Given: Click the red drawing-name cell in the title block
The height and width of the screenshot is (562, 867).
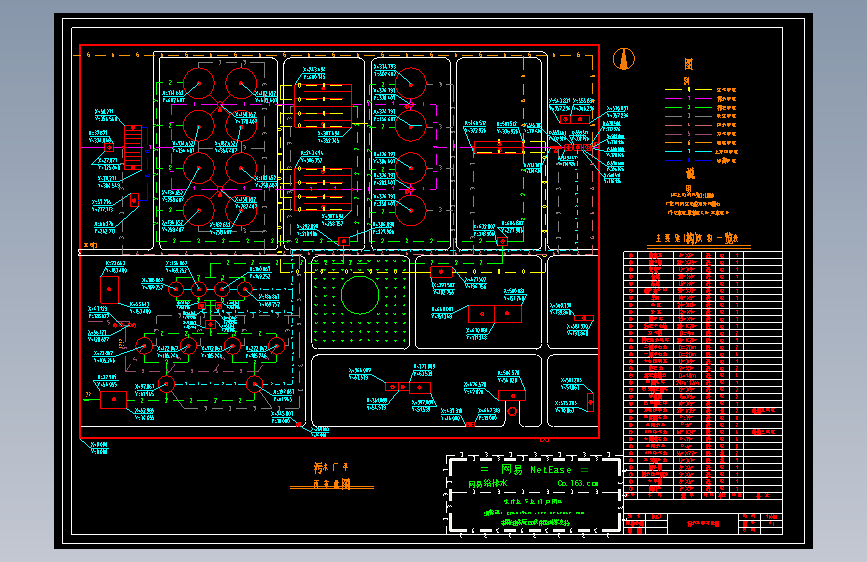Looking at the screenshot, I should coord(703,523).
